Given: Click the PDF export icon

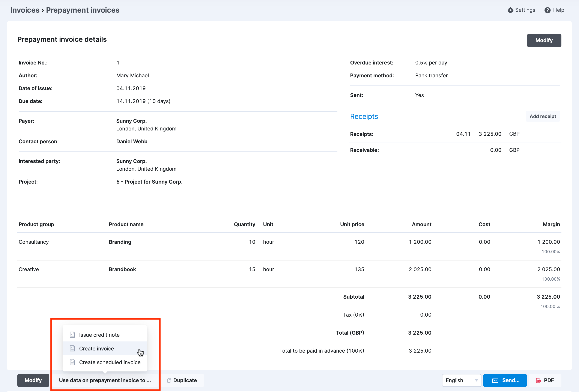Looking at the screenshot, I should point(538,380).
